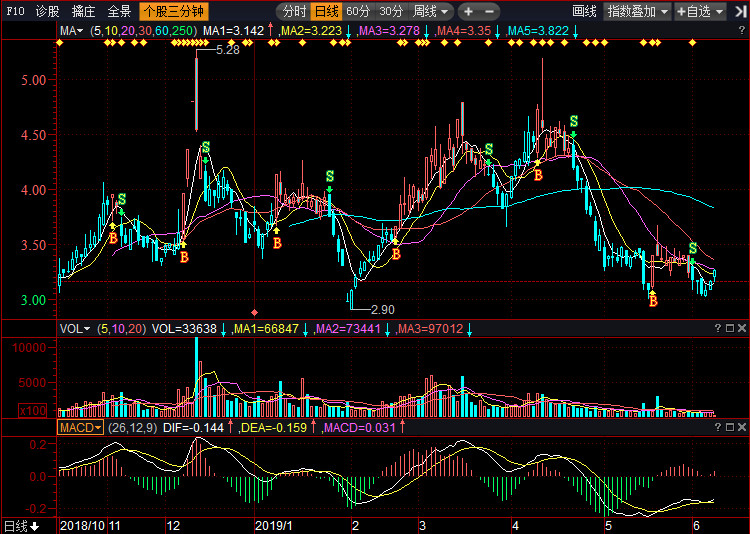Expand the 周线 period dropdown
Image resolution: width=750 pixels, height=534 pixels.
[x=431, y=12]
